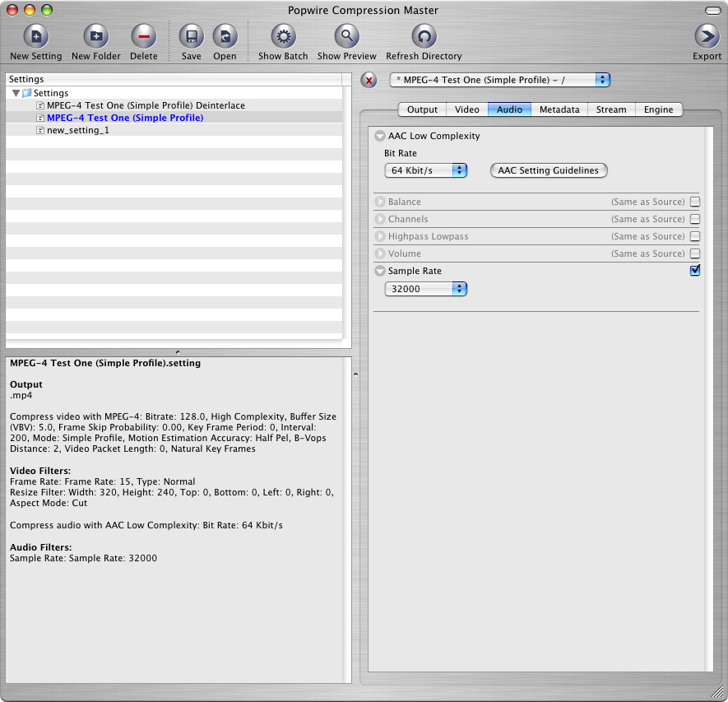Image resolution: width=728 pixels, height=702 pixels.
Task: Click the Show Preview magnifier icon
Action: pos(346,37)
